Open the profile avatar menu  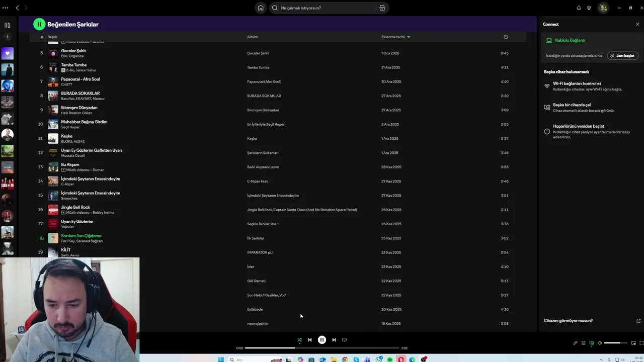pyautogui.click(x=603, y=8)
